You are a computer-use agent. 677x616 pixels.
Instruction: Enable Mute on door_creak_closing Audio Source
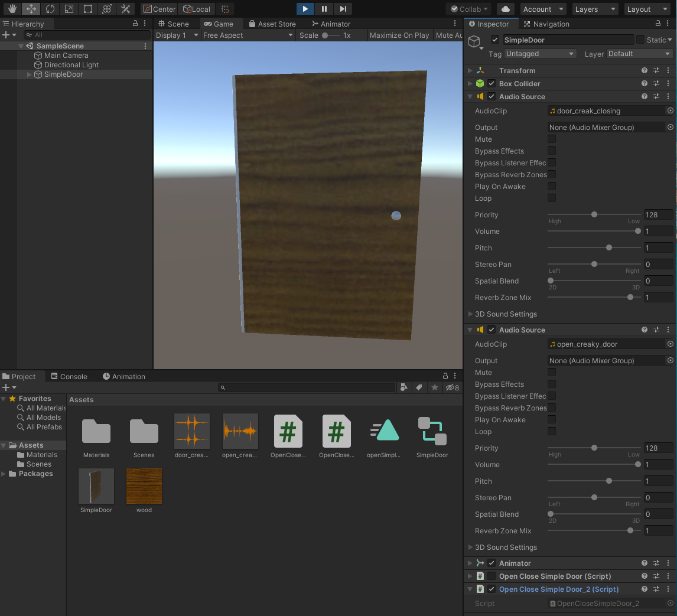tap(552, 139)
